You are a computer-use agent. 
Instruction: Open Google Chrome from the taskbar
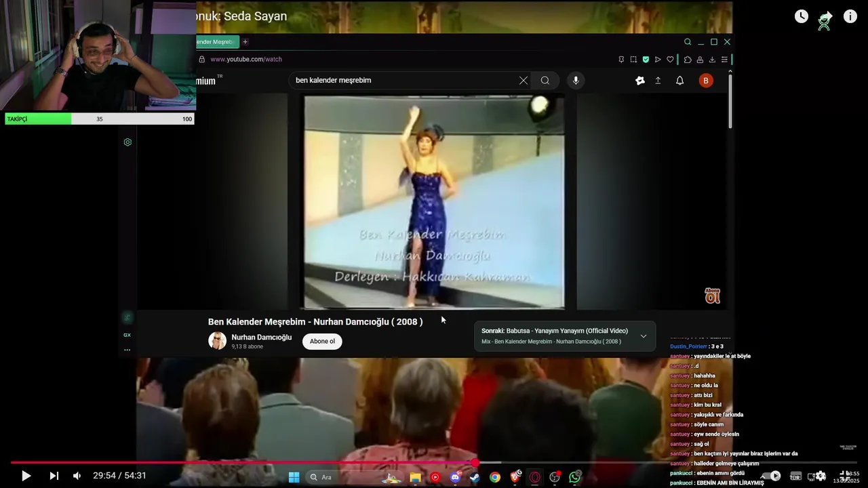click(x=495, y=477)
